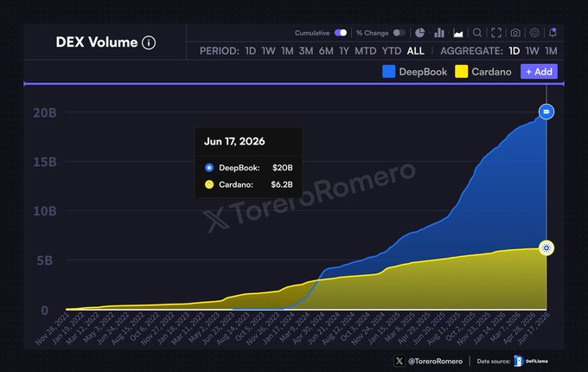
Task: Click the DeepBook endpoint marker on chart
Action: 546,112
